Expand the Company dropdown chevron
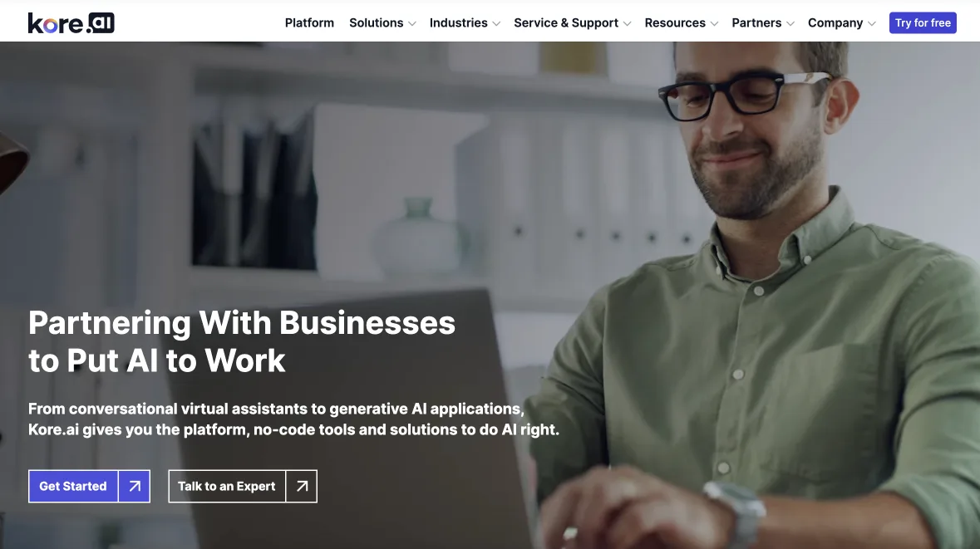Screen dimensions: 980x549 872,24
